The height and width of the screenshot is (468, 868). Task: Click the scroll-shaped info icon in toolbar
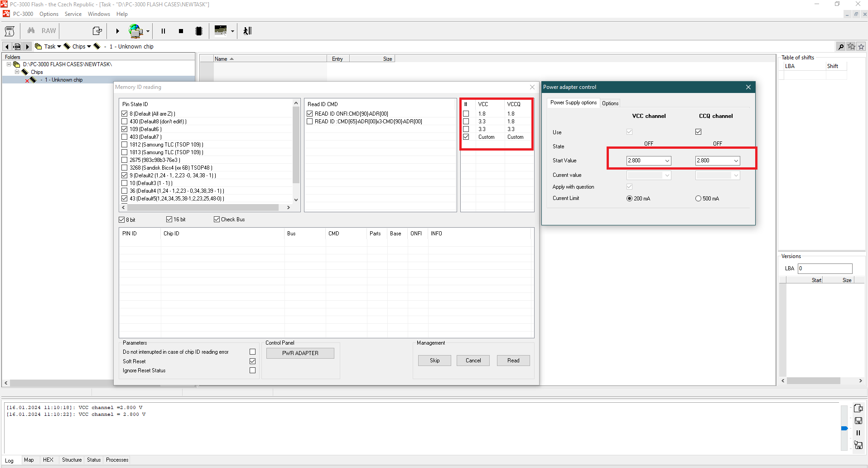[x=10, y=31]
